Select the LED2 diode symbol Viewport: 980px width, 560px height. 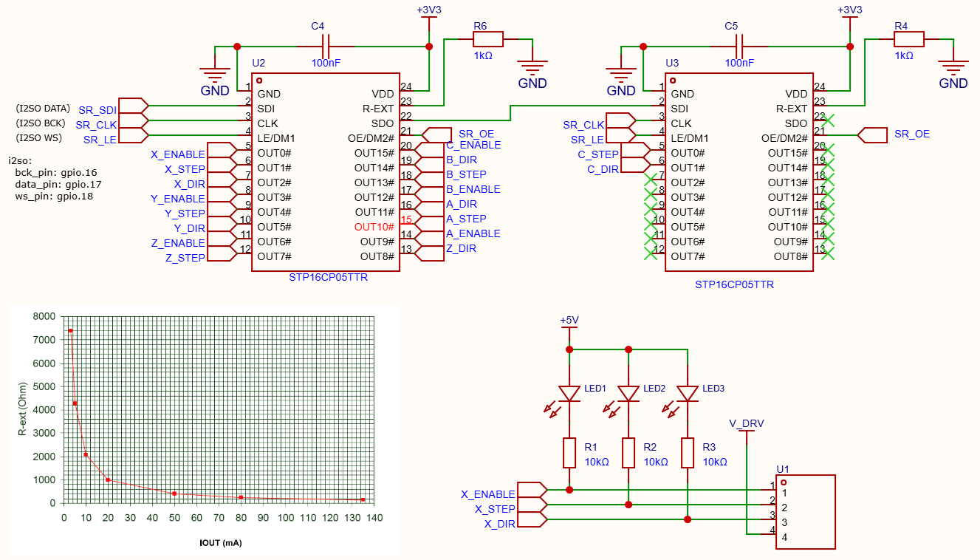click(628, 394)
